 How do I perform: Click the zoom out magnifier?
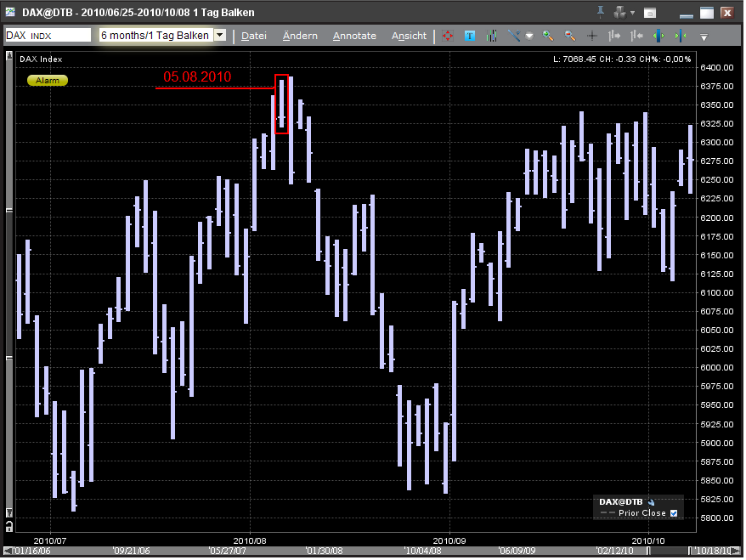click(x=570, y=36)
